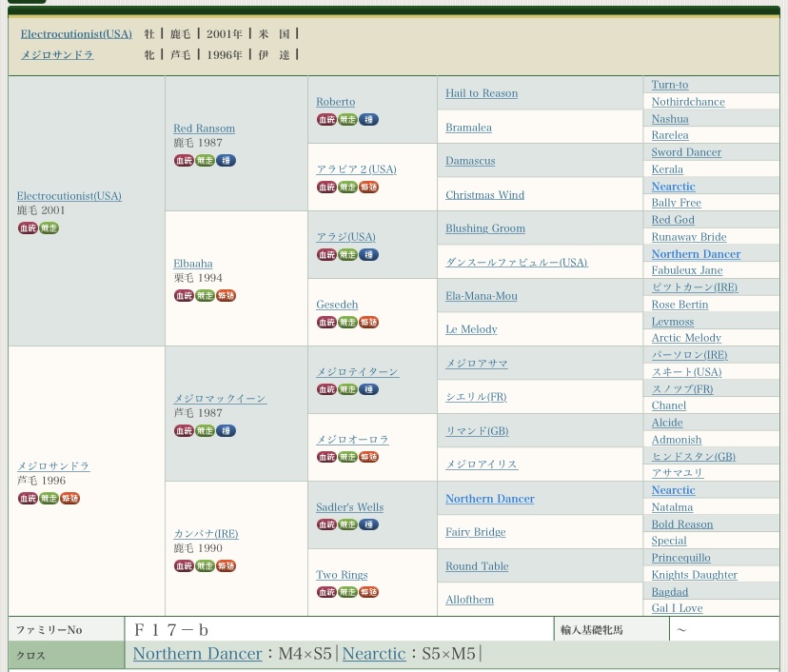The image size is (788, 672).
Task: Click blue 種 badge under メジロマックイーン
Action: (x=226, y=431)
